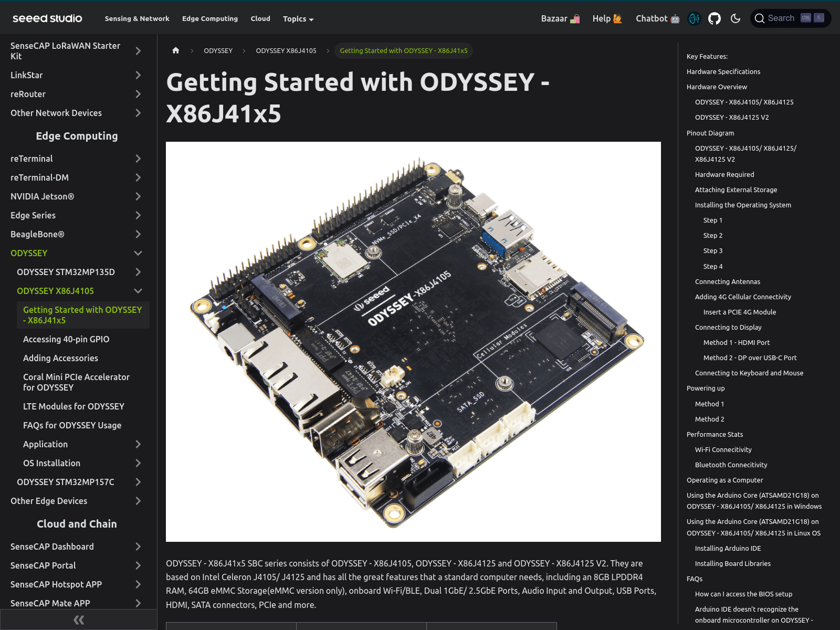Open the Topics dropdown

click(x=298, y=19)
